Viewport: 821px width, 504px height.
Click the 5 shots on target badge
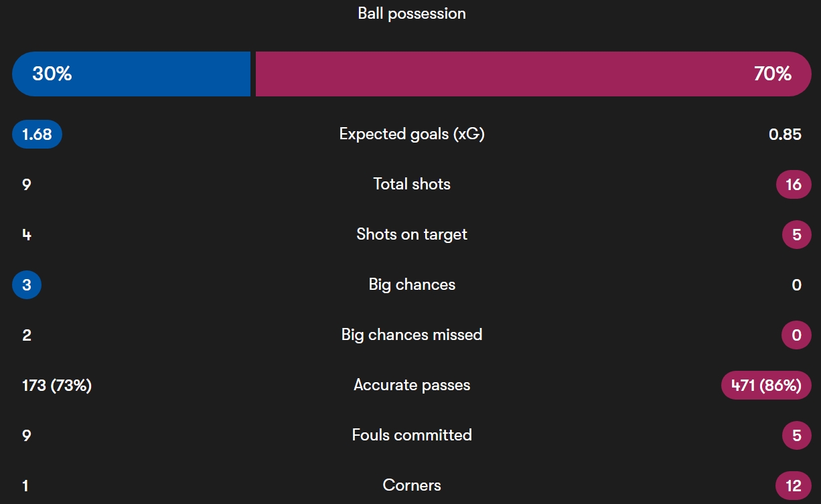[x=797, y=235]
